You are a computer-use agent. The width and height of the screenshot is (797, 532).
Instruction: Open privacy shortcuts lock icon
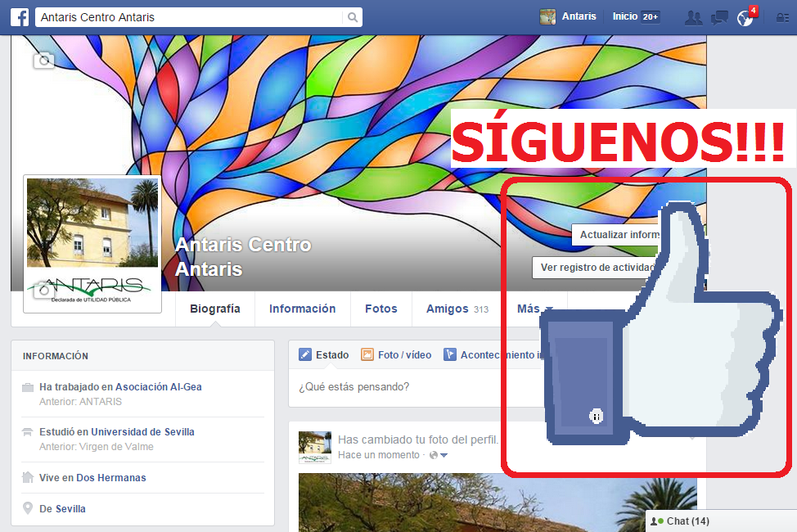click(782, 18)
